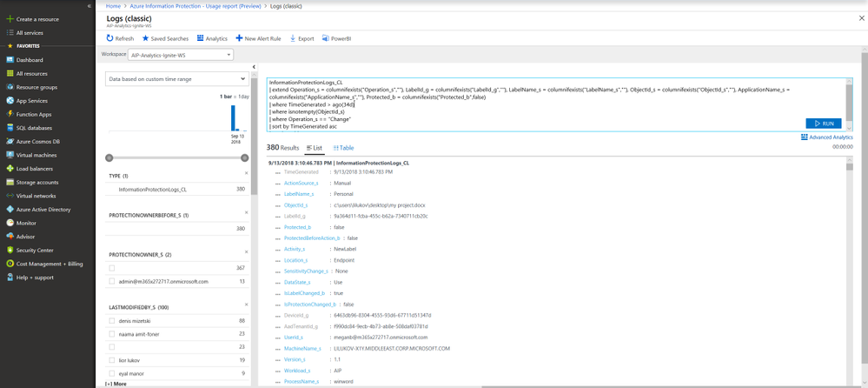This screenshot has width=868, height=388.
Task: Select the Virtual networks icon
Action: pyautogui.click(x=10, y=196)
